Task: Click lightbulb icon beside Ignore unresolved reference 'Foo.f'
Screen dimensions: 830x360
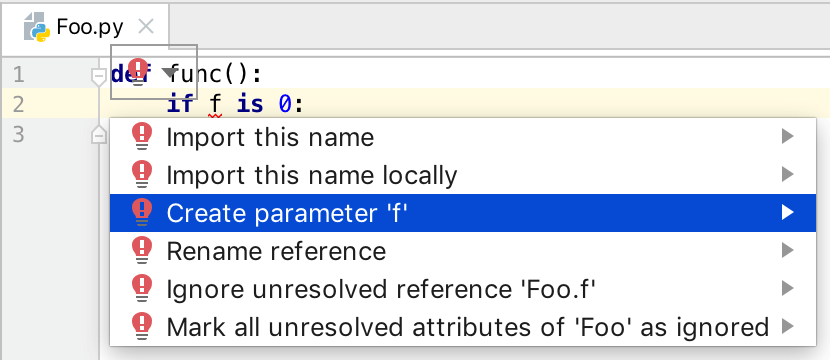Action: 142,289
